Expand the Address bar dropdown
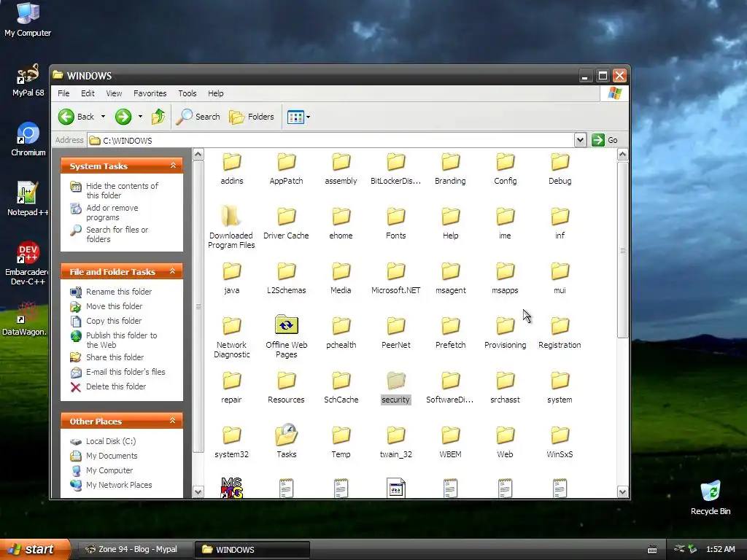This screenshot has height=560, width=747. (x=580, y=140)
